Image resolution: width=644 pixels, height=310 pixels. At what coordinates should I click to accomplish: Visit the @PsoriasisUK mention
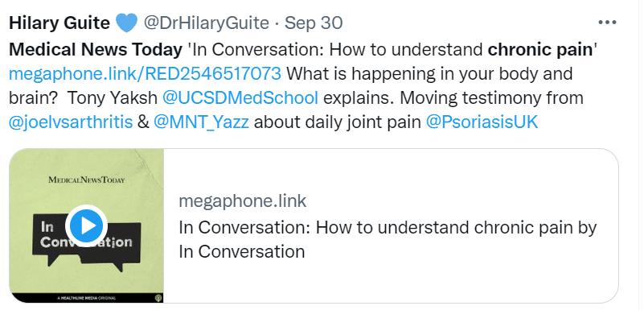[x=482, y=122]
